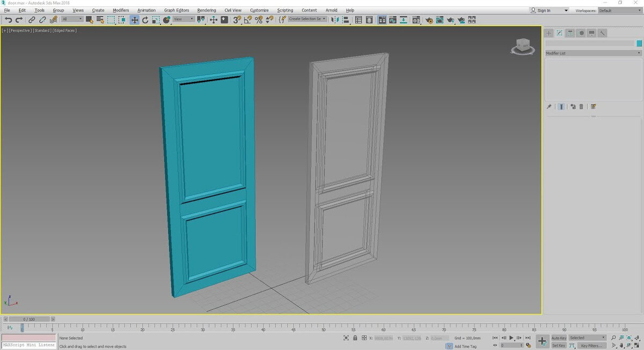This screenshot has width=644, height=350.
Task: Click the object color swatch
Action: pyautogui.click(x=639, y=43)
